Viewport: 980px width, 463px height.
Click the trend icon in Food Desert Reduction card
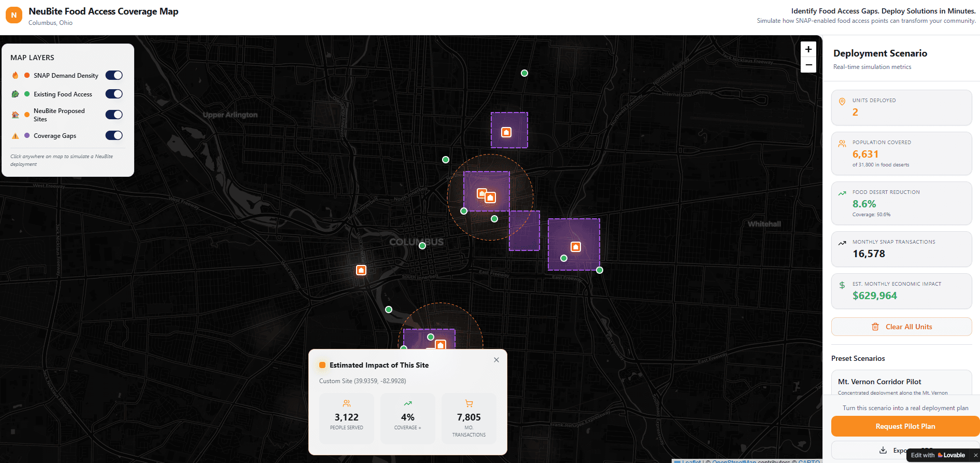tap(842, 193)
